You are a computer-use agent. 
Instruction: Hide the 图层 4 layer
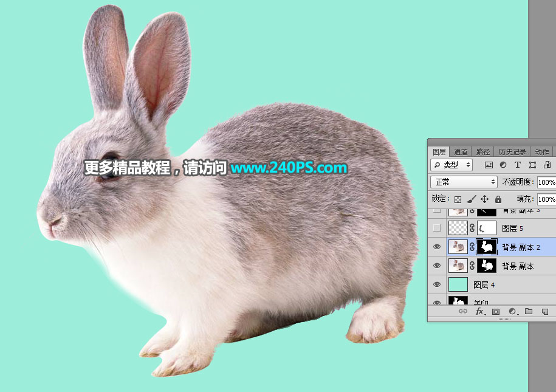click(x=437, y=284)
